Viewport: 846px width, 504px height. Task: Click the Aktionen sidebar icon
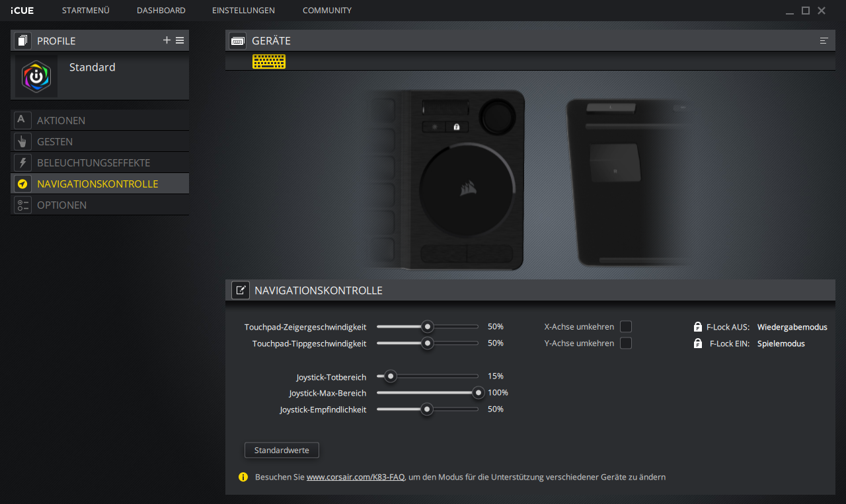pos(22,120)
